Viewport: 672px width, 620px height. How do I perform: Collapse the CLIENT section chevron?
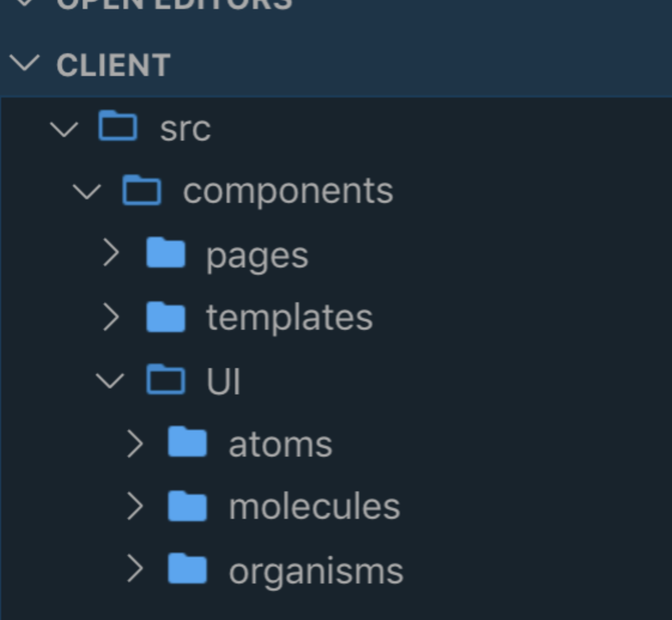click(25, 63)
